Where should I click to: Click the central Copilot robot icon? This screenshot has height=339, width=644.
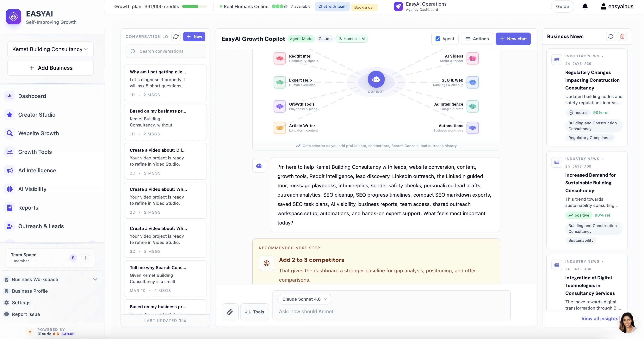[x=376, y=79]
